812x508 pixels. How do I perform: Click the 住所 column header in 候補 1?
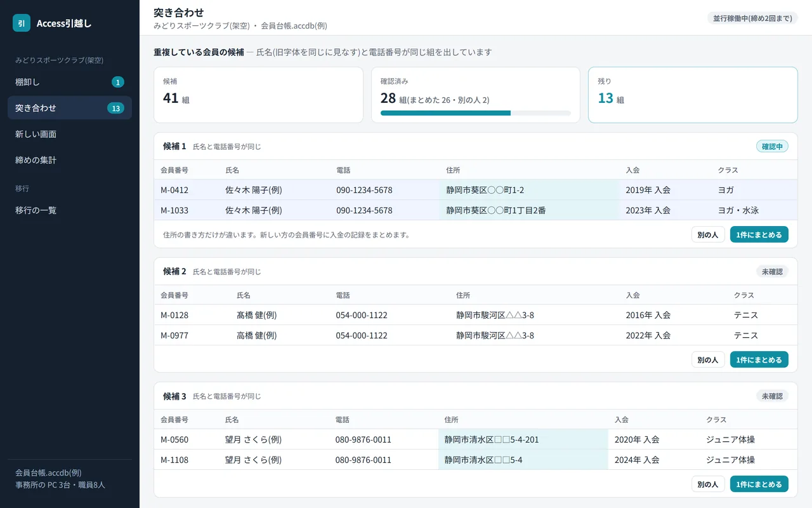[x=453, y=170]
